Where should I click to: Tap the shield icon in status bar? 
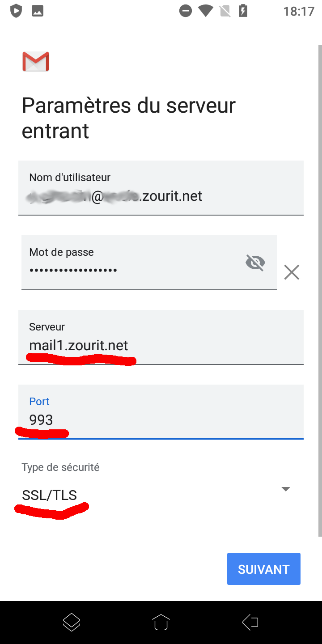pos(16,11)
